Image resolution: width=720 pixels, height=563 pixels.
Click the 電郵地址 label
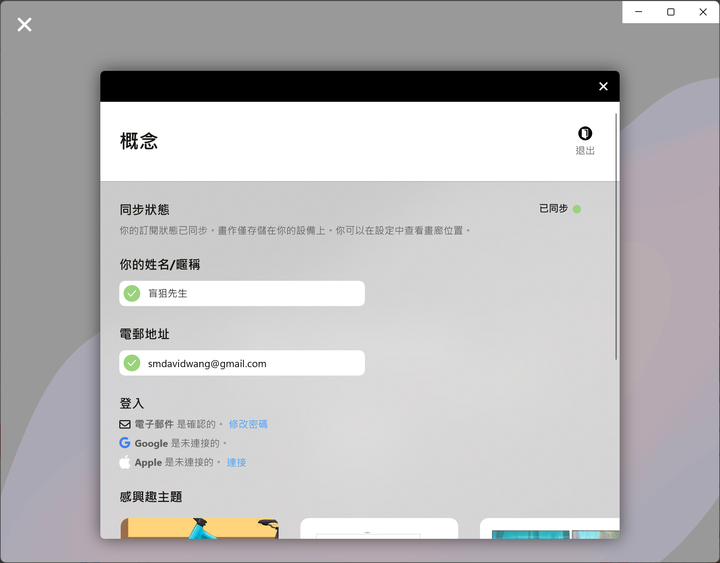click(x=145, y=334)
